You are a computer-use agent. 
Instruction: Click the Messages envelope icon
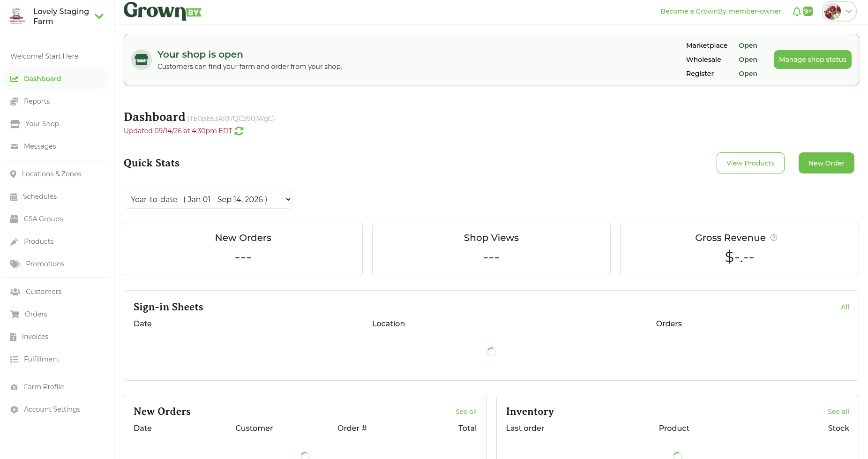pos(15,146)
